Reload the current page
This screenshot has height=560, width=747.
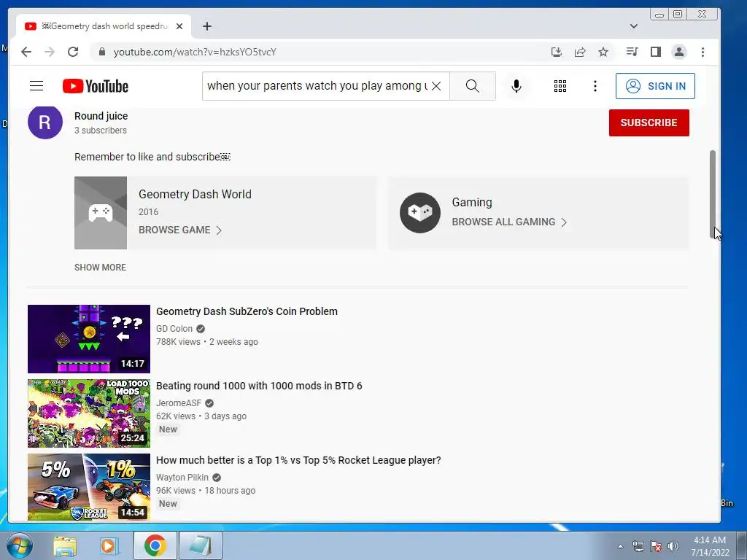pos(73,52)
